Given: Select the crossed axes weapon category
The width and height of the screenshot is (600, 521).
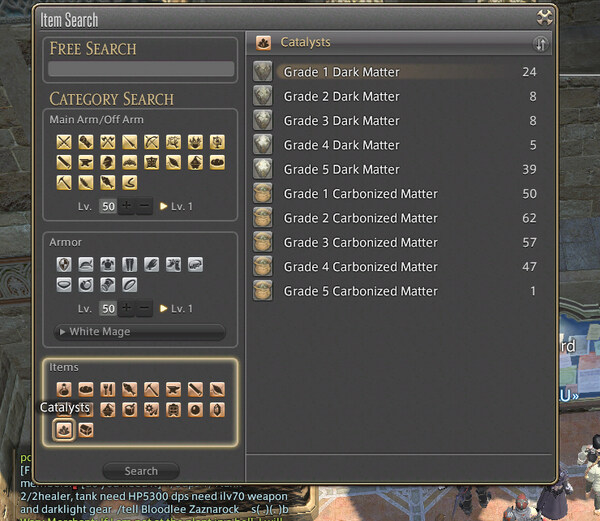Looking at the screenshot, I should (108, 142).
